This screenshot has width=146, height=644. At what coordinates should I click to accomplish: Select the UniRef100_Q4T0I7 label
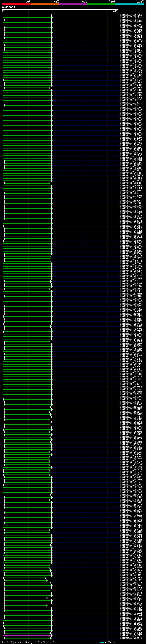(131, 42)
